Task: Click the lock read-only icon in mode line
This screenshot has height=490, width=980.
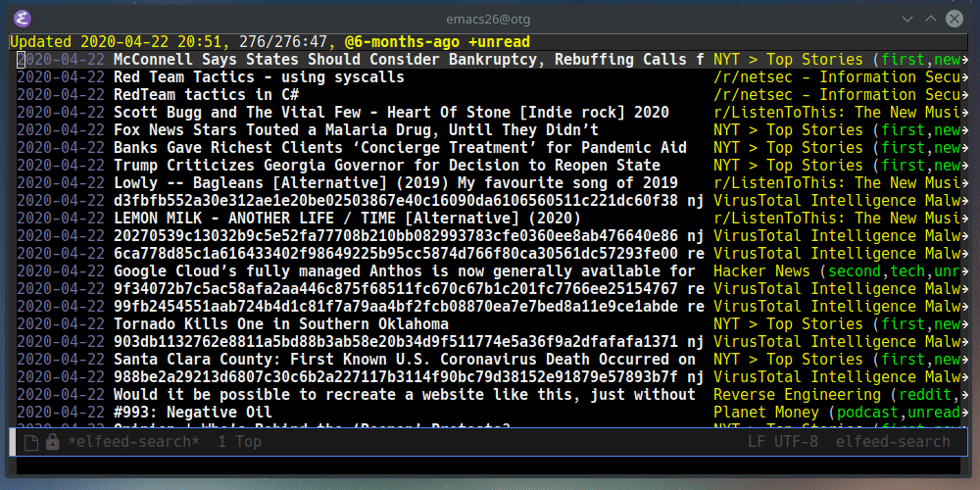Action: pyautogui.click(x=53, y=443)
